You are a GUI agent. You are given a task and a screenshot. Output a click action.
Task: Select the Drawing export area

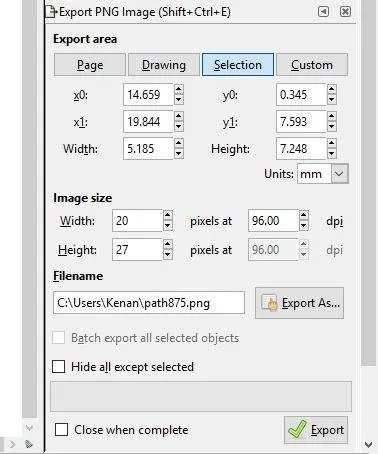pos(164,65)
